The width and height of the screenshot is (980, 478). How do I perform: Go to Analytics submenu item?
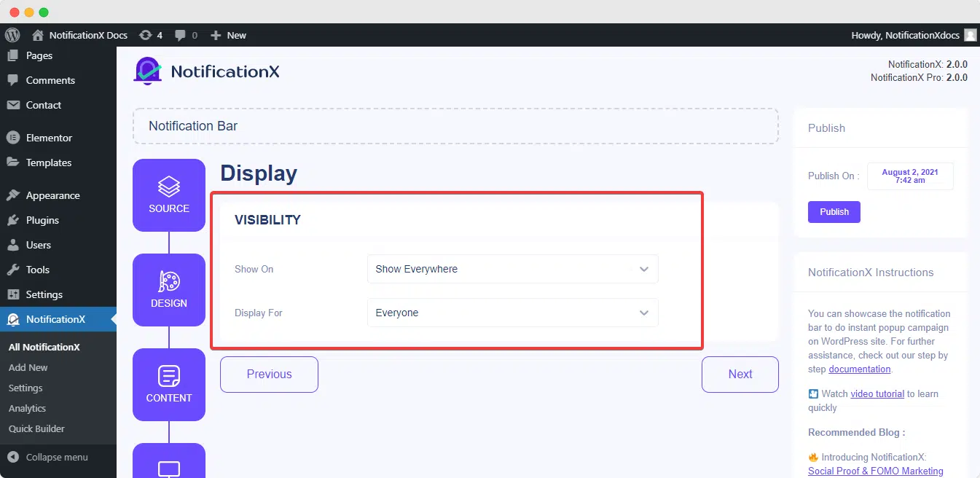click(27, 408)
